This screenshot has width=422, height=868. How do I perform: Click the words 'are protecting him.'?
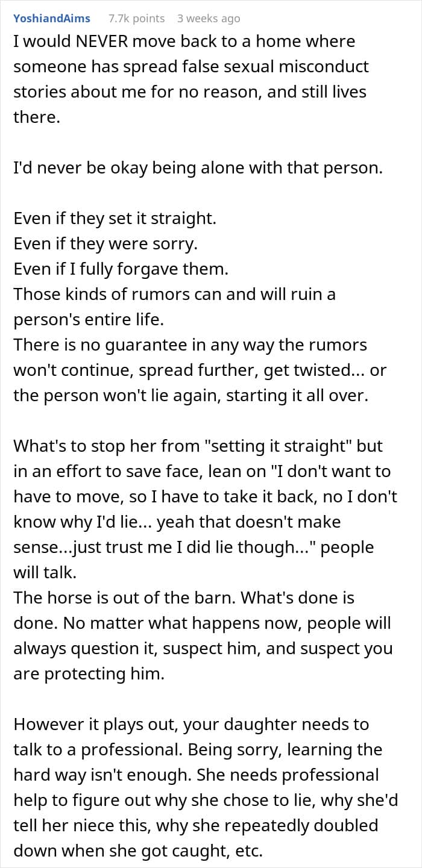[x=89, y=674]
